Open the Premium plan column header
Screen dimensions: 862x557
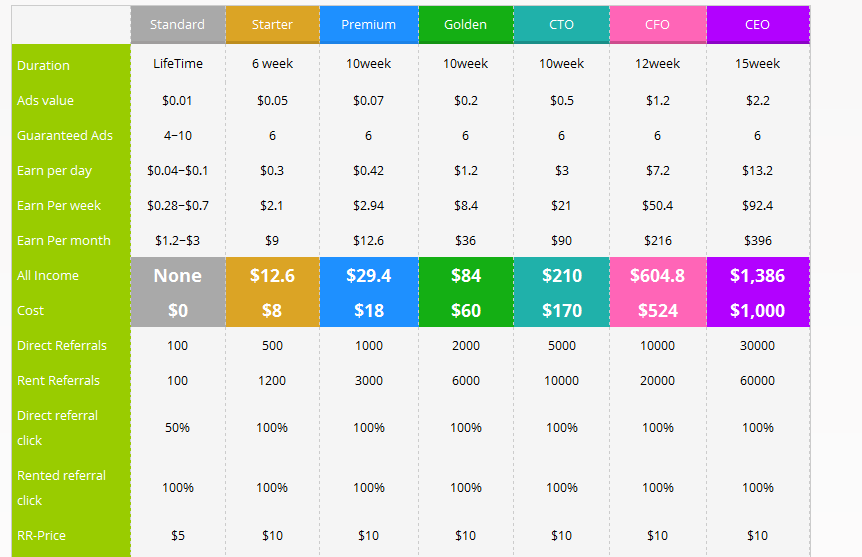click(368, 24)
